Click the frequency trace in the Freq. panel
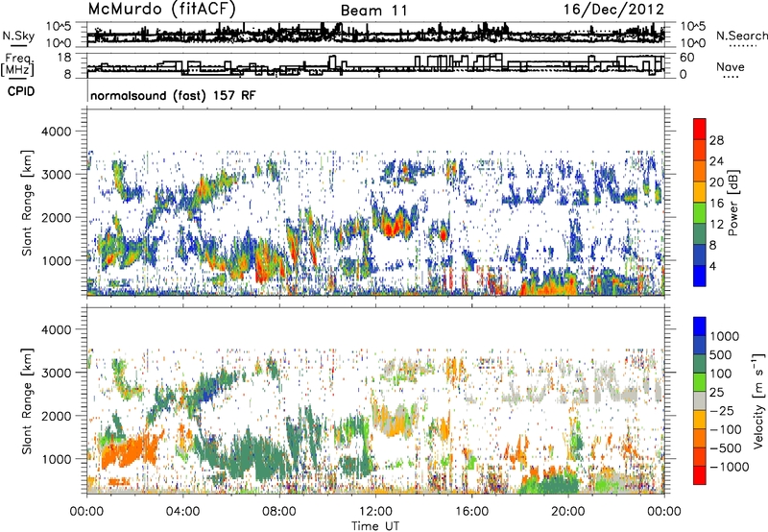Viewport: 768px width, 532px height. 375,65
